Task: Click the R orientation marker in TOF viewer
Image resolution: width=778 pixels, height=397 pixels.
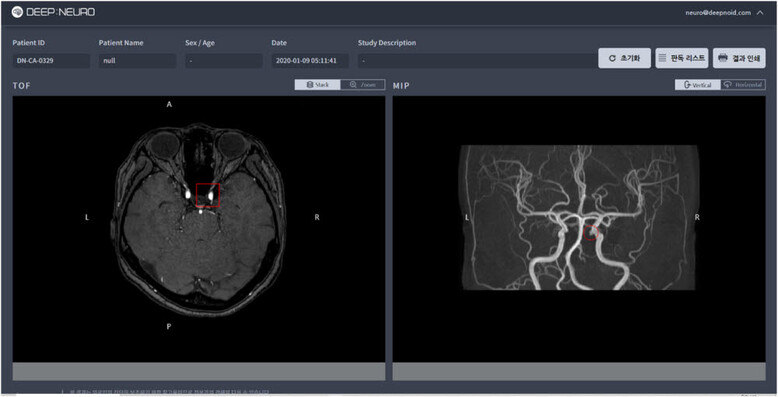Action: pos(317,217)
